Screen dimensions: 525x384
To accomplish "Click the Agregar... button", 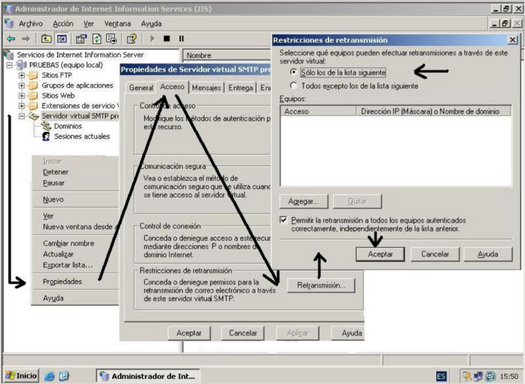I will click(304, 201).
